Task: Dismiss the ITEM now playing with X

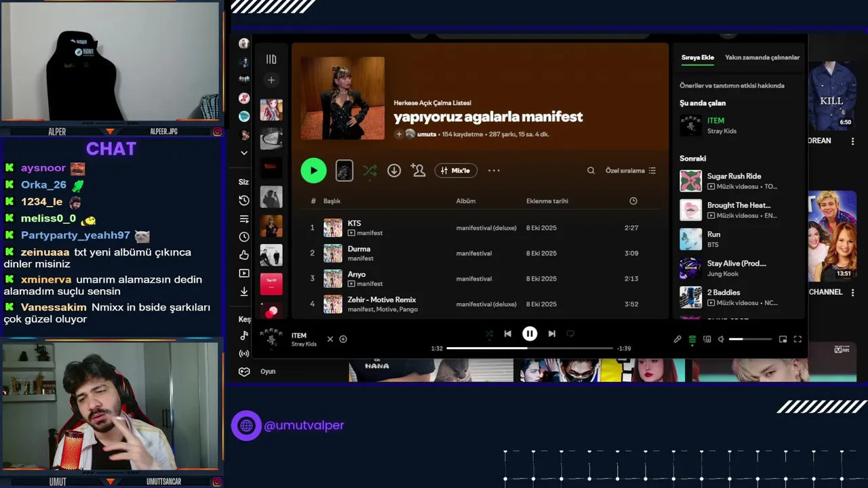Action: coord(330,340)
